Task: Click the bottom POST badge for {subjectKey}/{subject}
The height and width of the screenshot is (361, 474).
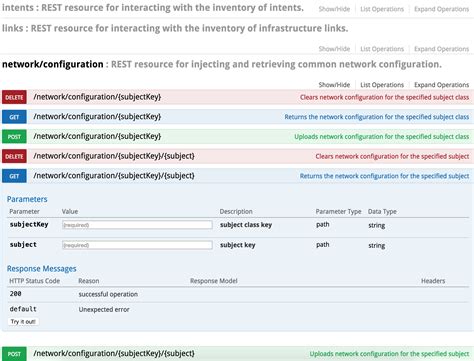Action: coord(14,354)
